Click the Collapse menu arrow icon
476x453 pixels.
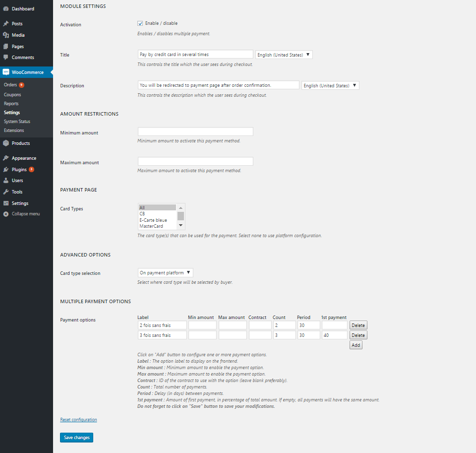[6, 214]
